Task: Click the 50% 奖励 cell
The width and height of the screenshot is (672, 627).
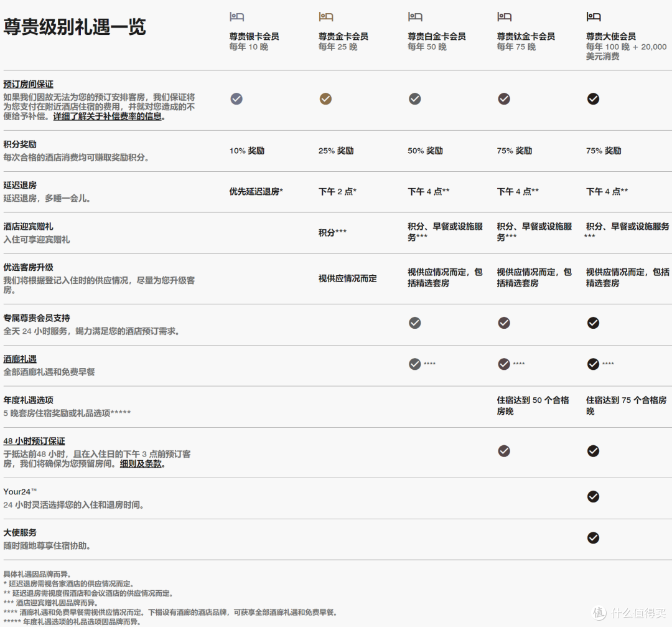Action: point(425,151)
